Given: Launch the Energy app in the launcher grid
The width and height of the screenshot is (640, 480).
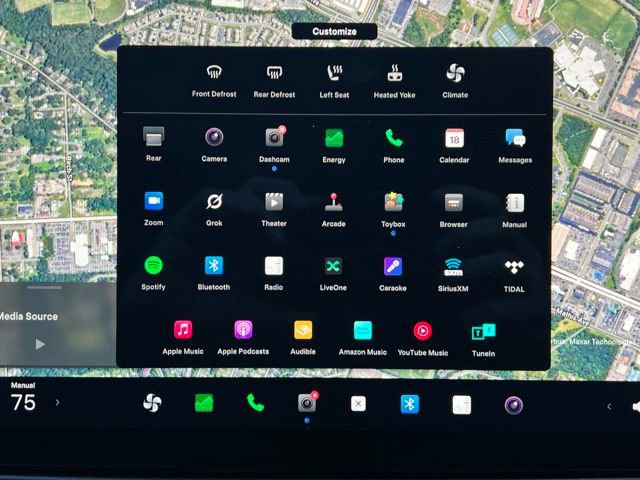Looking at the screenshot, I should pos(334,138).
